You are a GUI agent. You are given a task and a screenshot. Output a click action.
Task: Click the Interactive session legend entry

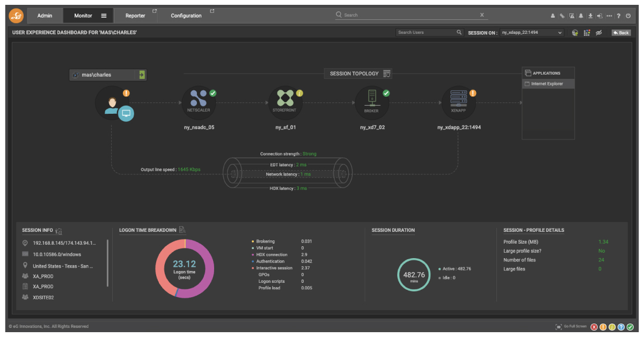coord(272,268)
